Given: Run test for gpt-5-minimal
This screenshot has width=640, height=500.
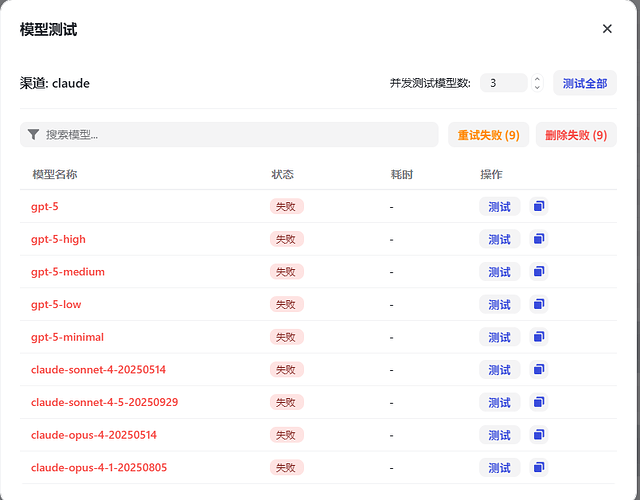Looking at the screenshot, I should tap(500, 337).
